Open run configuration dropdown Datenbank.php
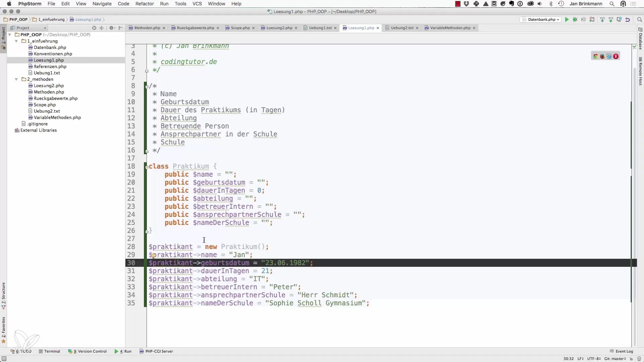This screenshot has width=644, height=362. [541, 20]
